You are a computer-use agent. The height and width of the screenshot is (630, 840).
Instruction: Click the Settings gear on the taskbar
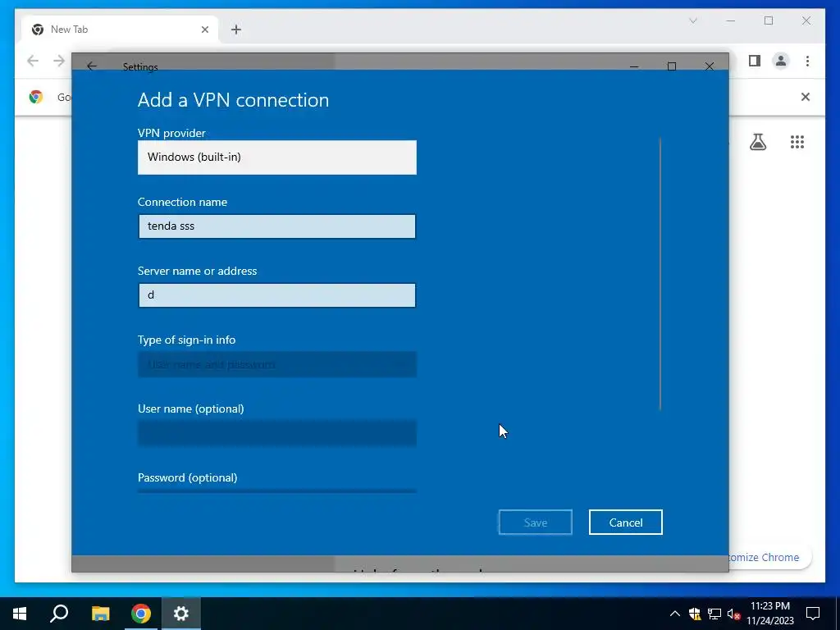[181, 614]
